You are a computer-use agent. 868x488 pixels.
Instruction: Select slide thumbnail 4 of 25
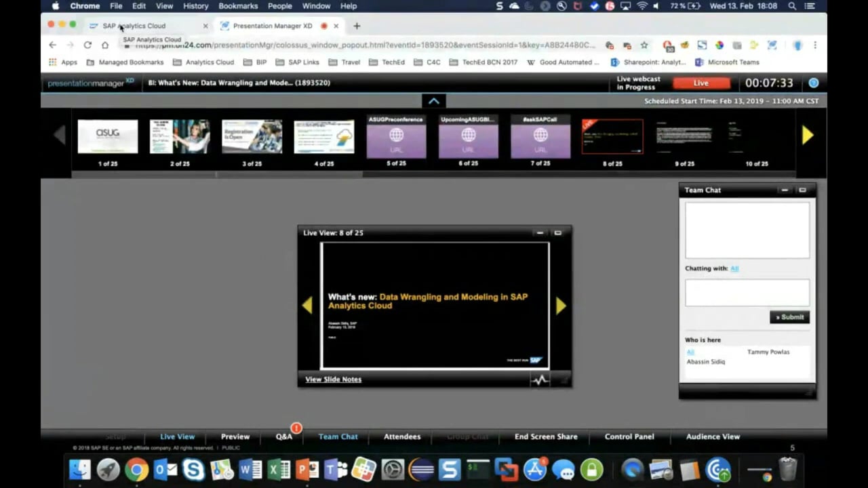324,137
